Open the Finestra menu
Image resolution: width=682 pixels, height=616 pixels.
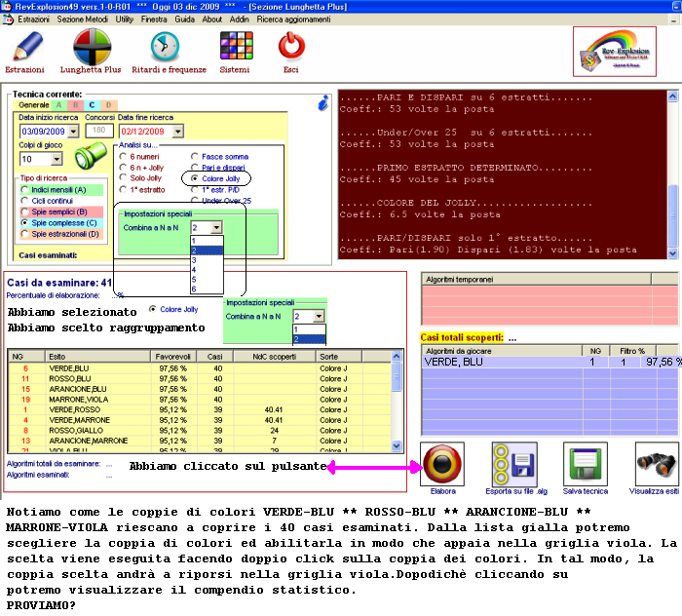pos(154,19)
